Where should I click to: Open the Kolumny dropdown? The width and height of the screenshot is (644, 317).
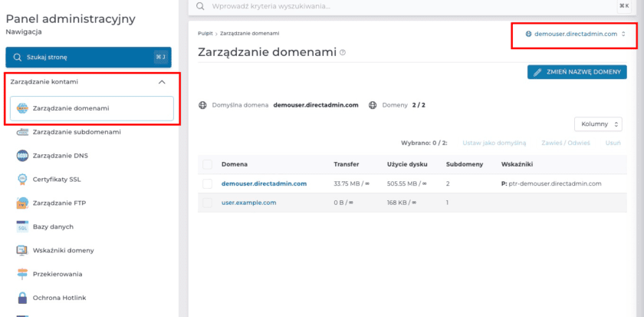[x=599, y=124]
